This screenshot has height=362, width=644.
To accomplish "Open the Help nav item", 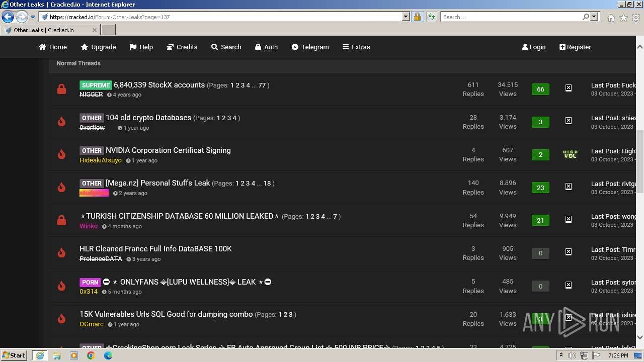I will pyautogui.click(x=141, y=47).
